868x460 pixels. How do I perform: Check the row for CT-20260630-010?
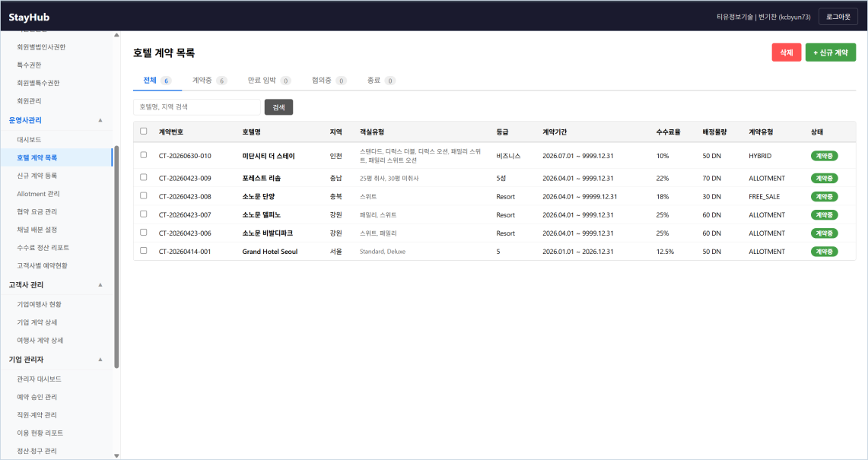(143, 155)
